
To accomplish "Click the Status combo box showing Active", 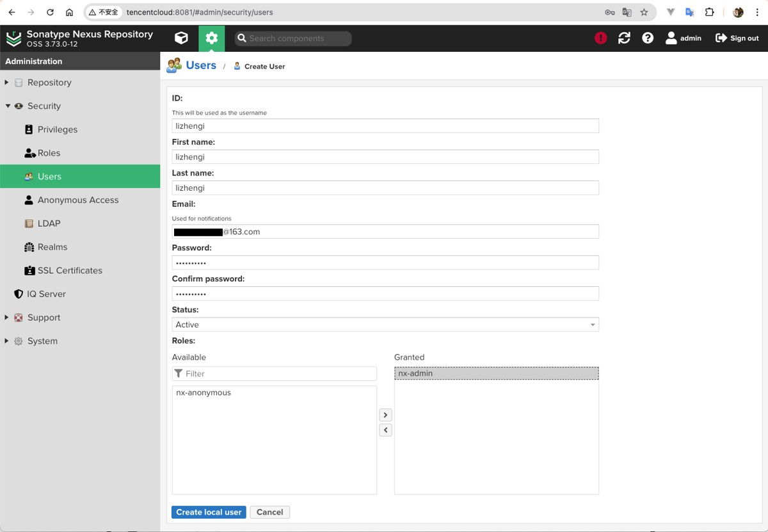I will 385,325.
